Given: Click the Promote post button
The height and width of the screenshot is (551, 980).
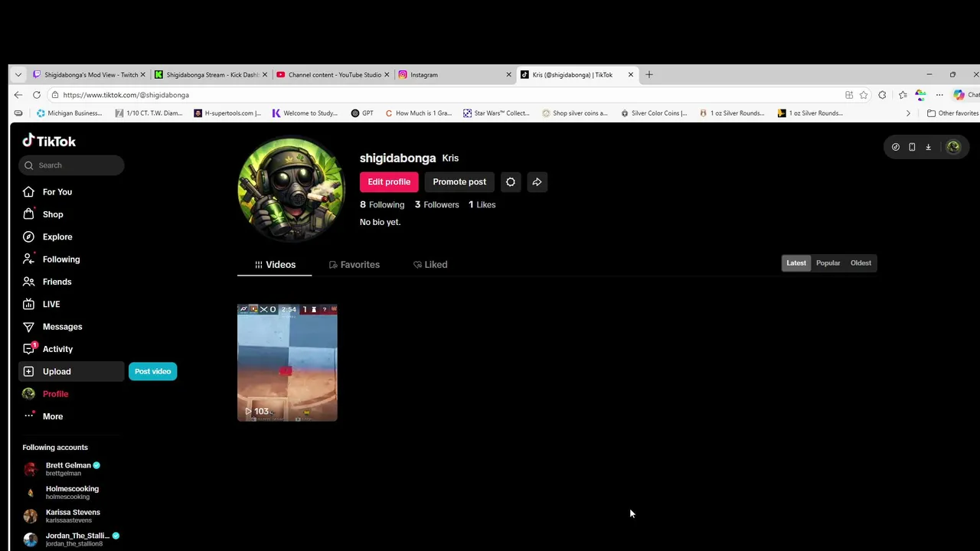Looking at the screenshot, I should tap(459, 182).
